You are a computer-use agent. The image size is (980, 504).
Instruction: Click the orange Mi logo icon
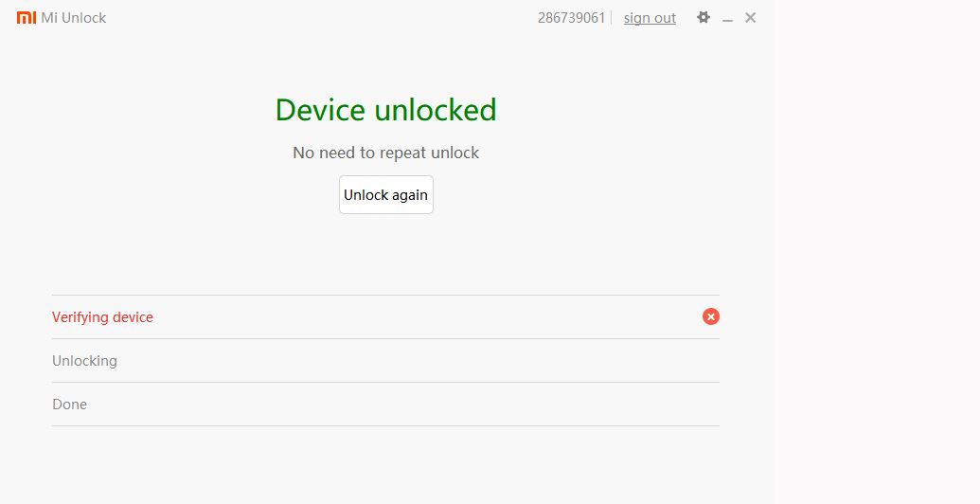26,18
